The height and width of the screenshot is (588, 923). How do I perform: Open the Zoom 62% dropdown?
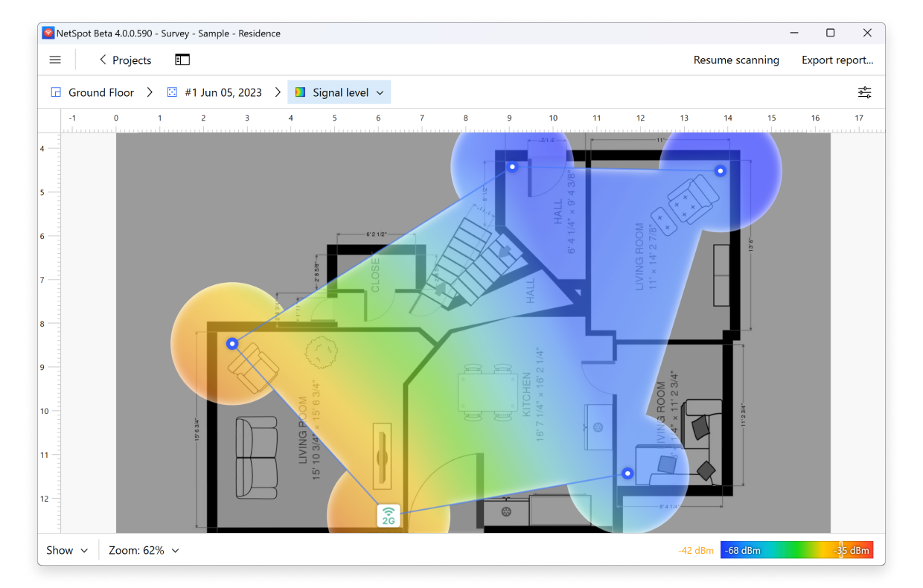[x=144, y=551]
